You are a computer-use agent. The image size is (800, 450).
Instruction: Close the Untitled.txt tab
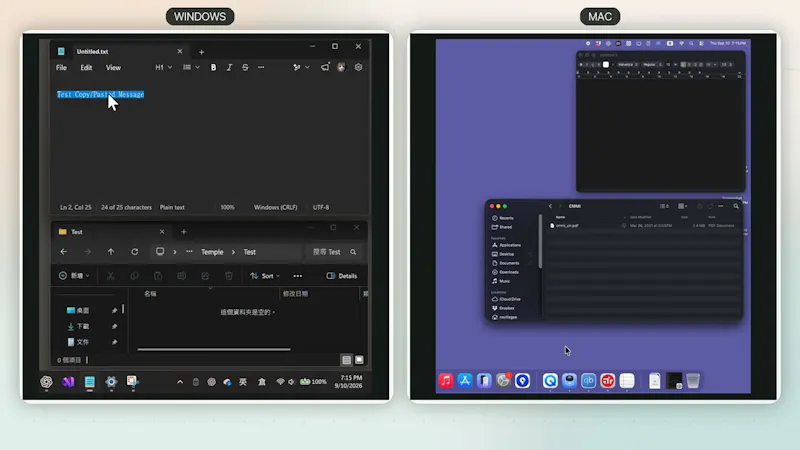point(180,52)
